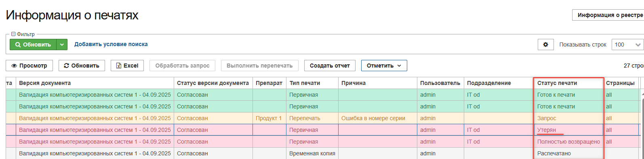Select the Перепечать print type cell
Screen dimensions: 644x159
(312, 118)
